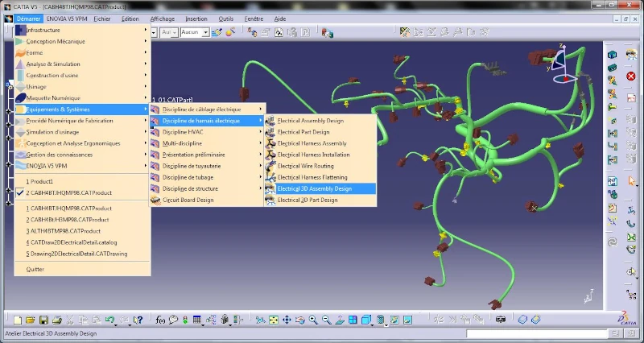The image size is (644, 343).
Task: Expand the Conception Mécanique submenu
Action: pos(56,41)
